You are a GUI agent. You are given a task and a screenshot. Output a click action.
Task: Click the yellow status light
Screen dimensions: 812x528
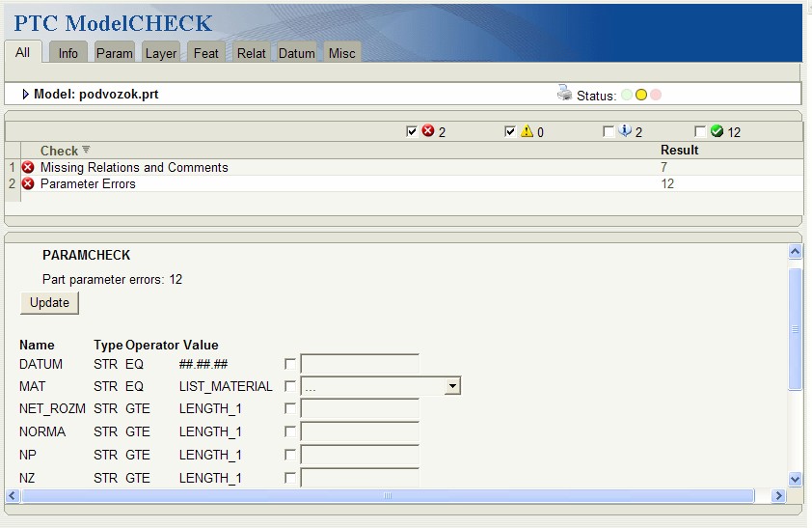point(641,95)
